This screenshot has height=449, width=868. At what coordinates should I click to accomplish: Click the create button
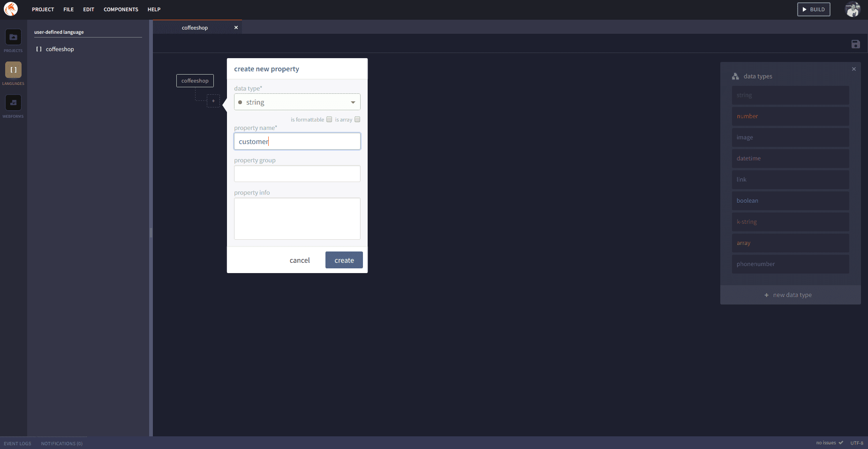[344, 260]
